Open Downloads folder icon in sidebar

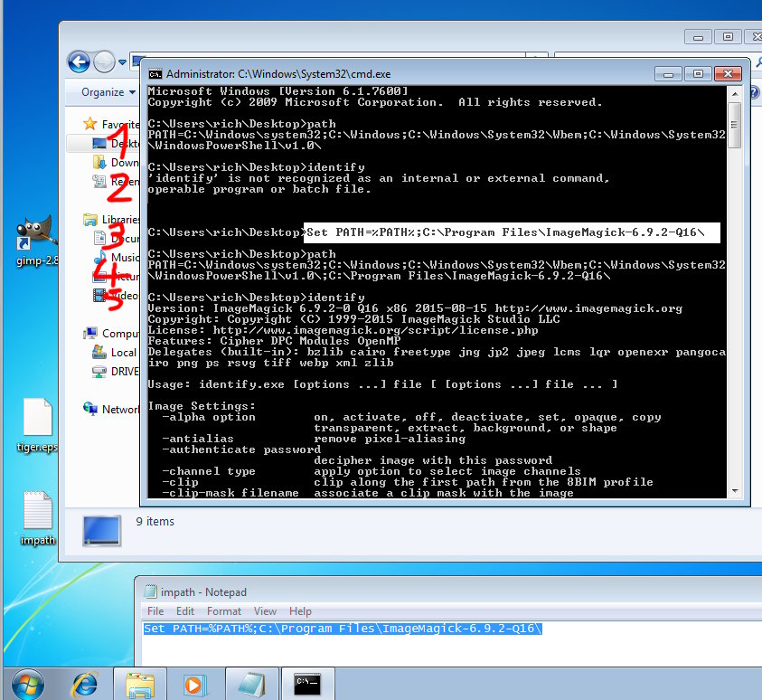tap(99, 162)
